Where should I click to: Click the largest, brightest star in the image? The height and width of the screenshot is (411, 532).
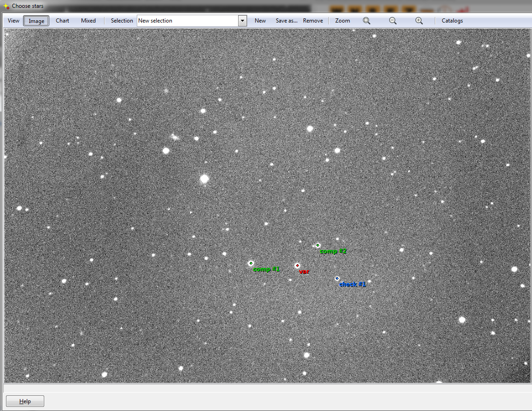click(x=205, y=179)
